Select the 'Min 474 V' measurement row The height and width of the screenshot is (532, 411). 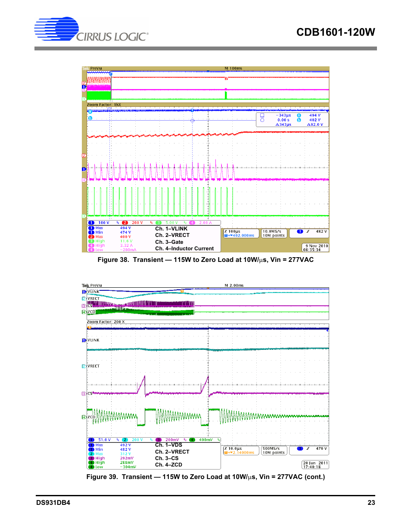tap(110, 232)
